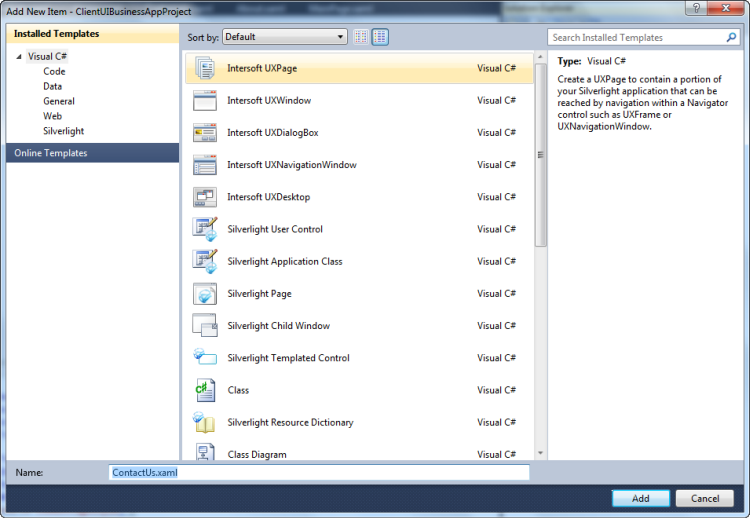Click the scroll down arrow of template list

[540, 453]
